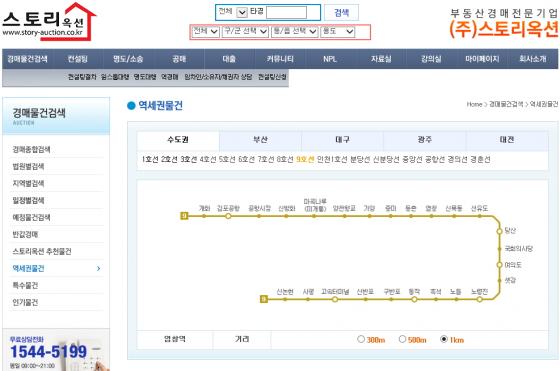Click the 흑석 station dot on the line
Screen dimensions: 560x371
pyautogui.click(x=436, y=299)
